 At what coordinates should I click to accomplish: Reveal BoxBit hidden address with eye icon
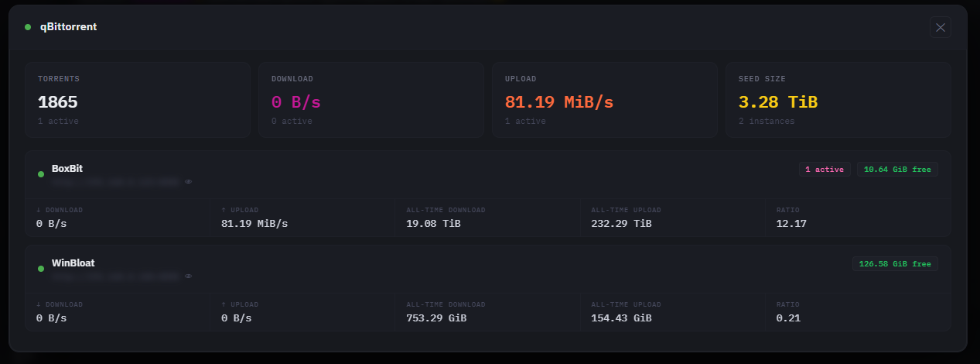188,181
